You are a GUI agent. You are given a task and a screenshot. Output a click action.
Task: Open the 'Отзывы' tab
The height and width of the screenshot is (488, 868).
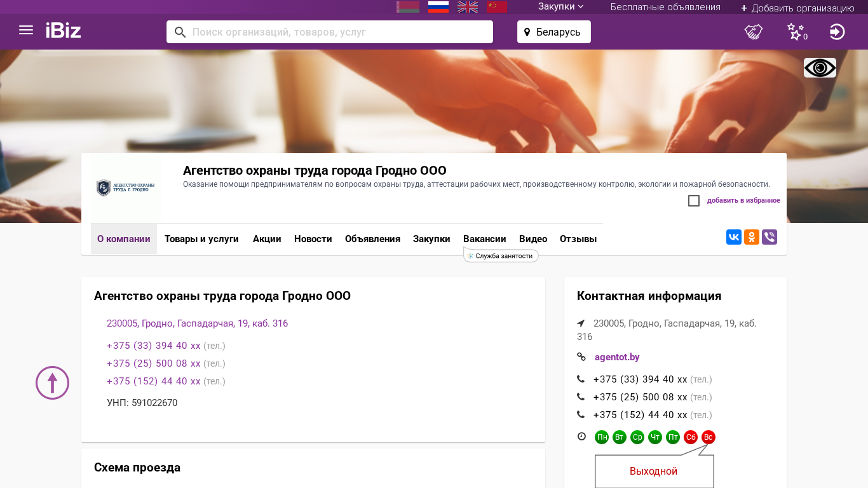578,239
